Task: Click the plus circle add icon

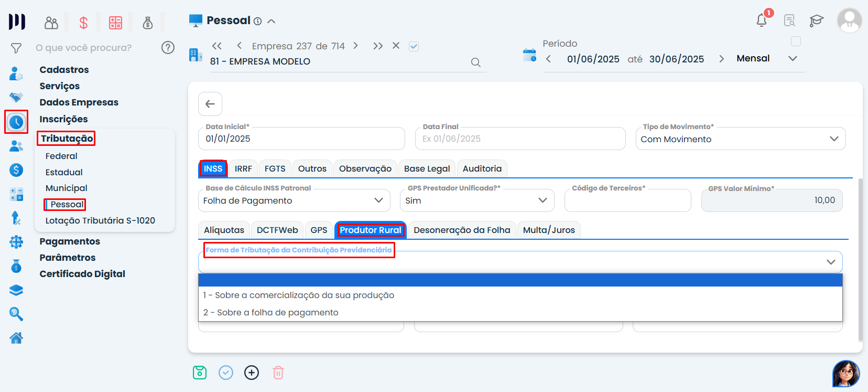Action: [x=252, y=373]
